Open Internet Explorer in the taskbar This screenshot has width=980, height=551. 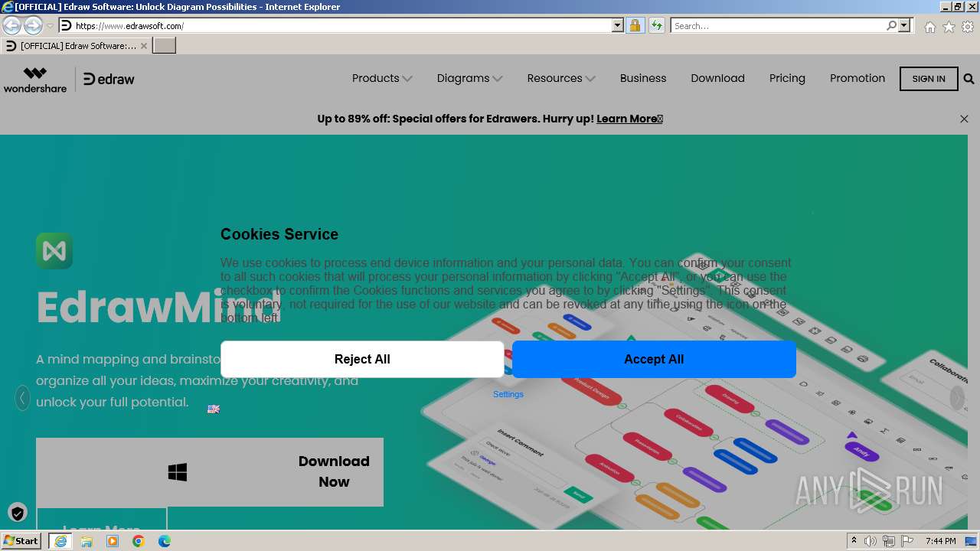(60, 541)
